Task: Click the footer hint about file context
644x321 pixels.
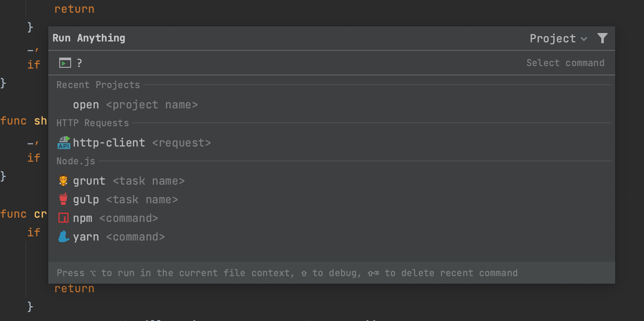Action: pos(287,273)
